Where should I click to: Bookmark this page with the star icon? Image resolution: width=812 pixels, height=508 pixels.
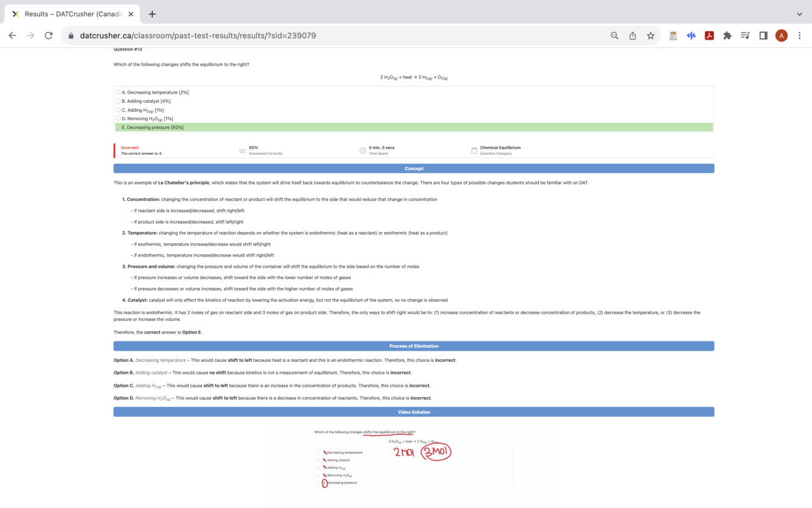point(651,35)
